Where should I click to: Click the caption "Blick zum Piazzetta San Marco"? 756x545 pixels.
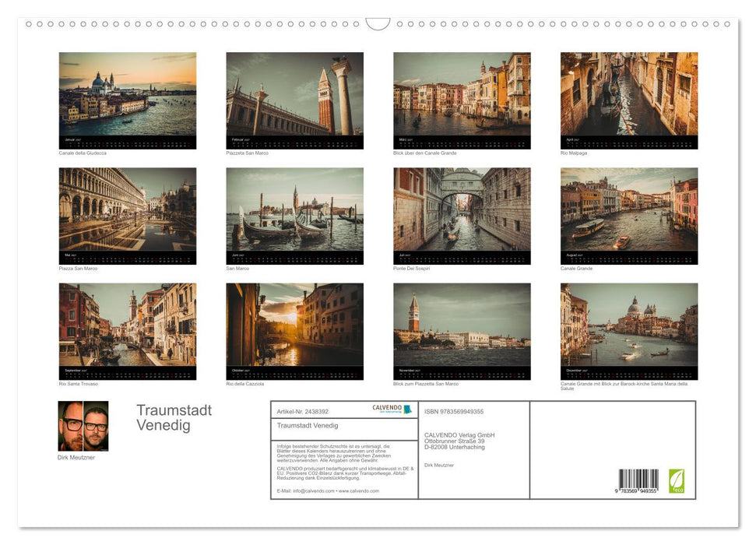tap(426, 384)
